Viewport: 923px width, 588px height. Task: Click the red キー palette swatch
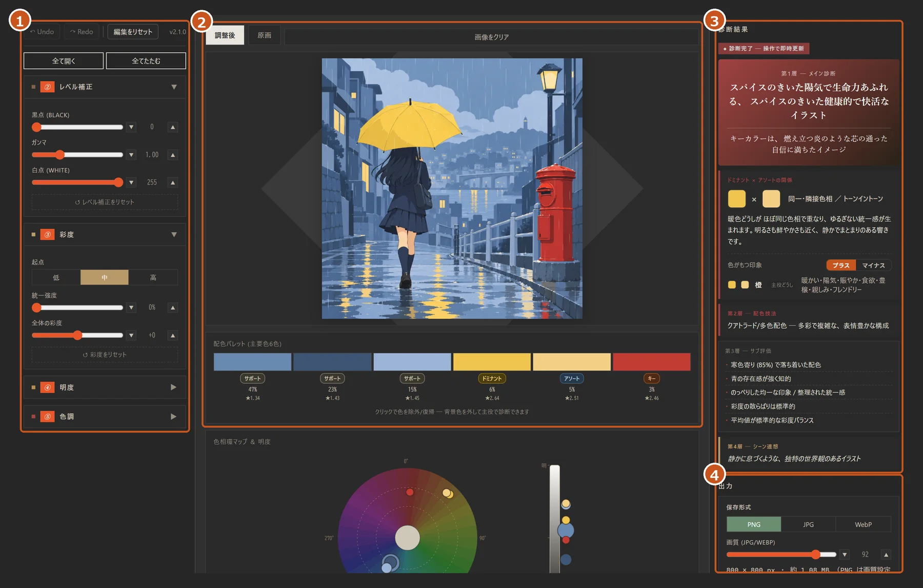[652, 361]
